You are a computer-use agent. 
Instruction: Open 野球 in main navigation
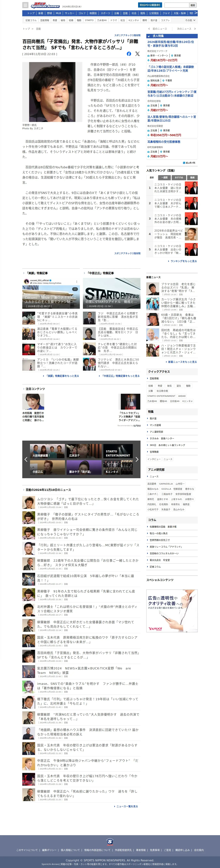point(50,13)
